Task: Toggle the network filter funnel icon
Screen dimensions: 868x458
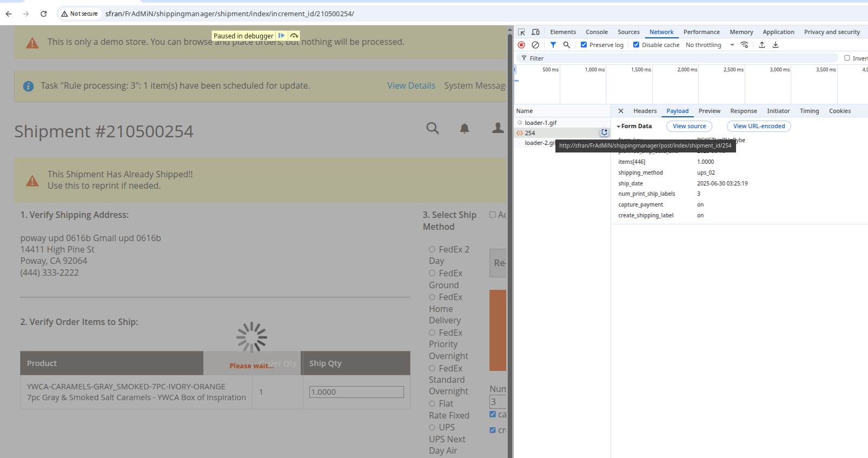Action: 553,45
